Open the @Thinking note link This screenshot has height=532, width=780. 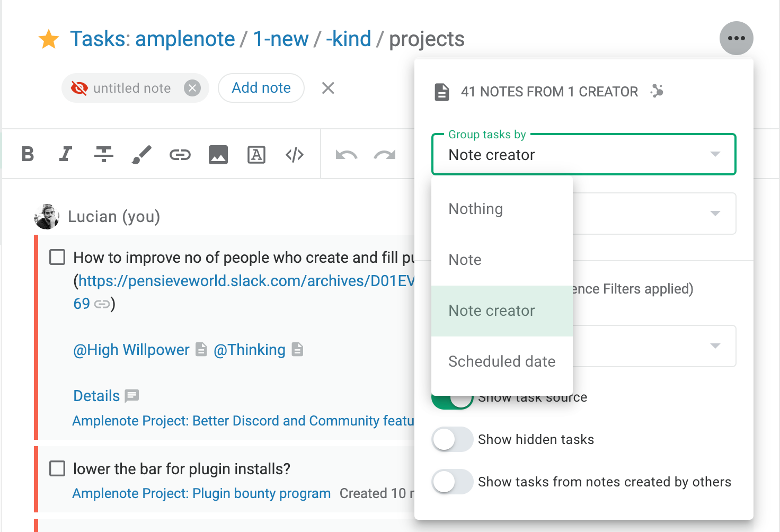click(x=249, y=350)
